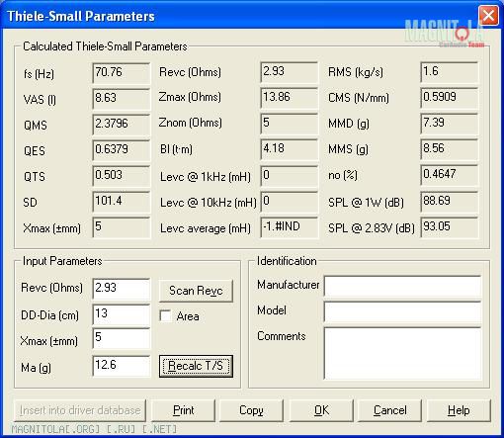Screen dimensions: 504x438
Task: Select the calculated fs (Hz) value field
Action: click(122, 73)
